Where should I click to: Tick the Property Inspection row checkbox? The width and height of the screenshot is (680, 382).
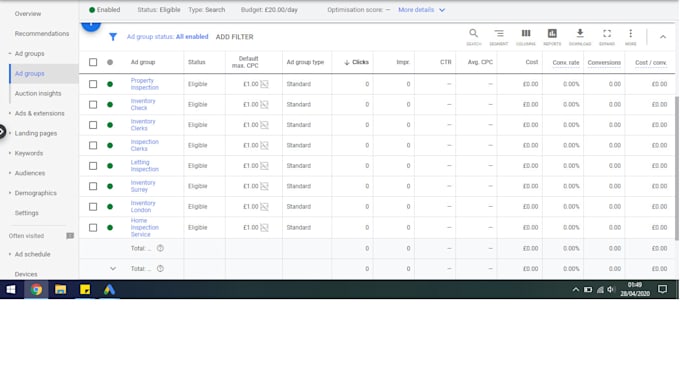(93, 84)
